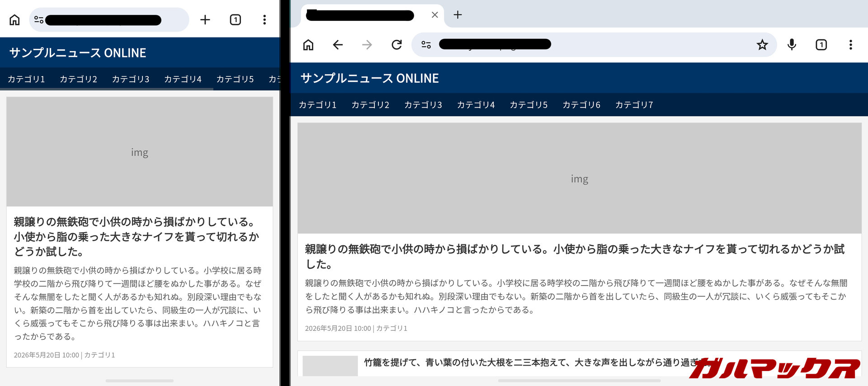The image size is (868, 386).
Task: Close the tab in right browser
Action: pos(435,15)
